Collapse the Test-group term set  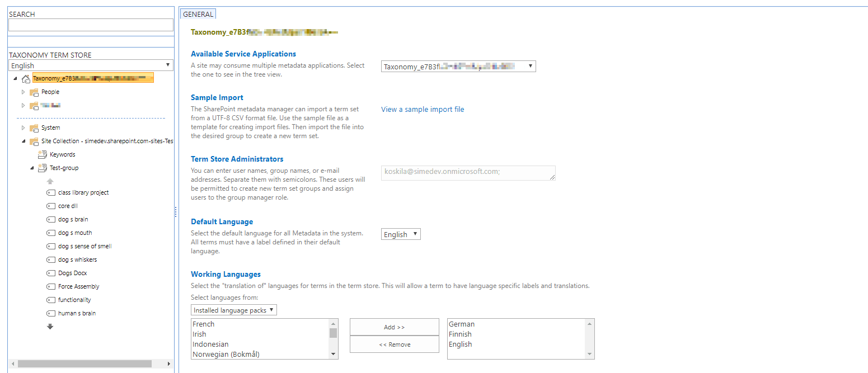tap(32, 168)
